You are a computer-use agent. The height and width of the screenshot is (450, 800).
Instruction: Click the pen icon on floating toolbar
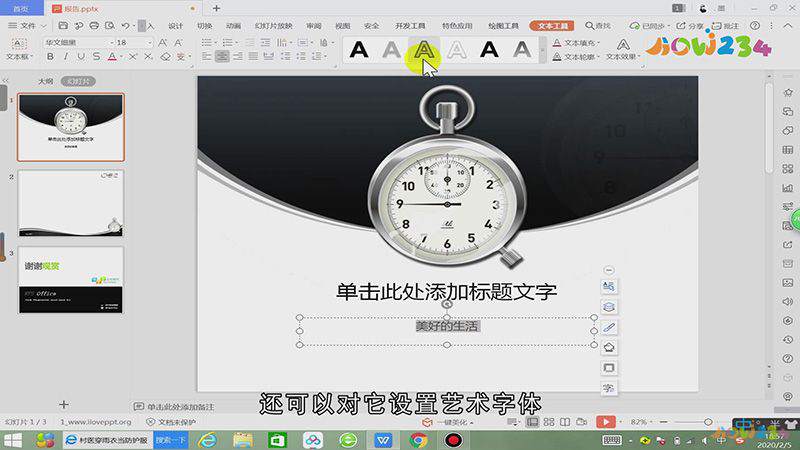coord(609,328)
